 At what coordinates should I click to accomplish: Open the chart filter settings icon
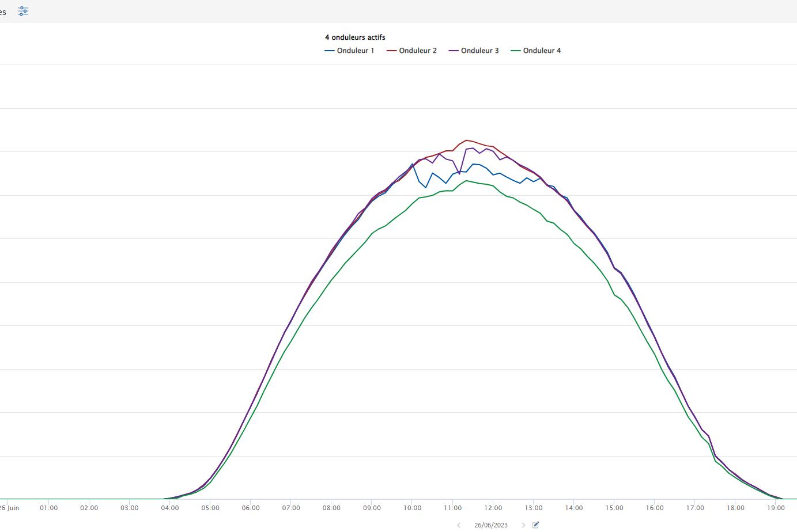point(23,11)
